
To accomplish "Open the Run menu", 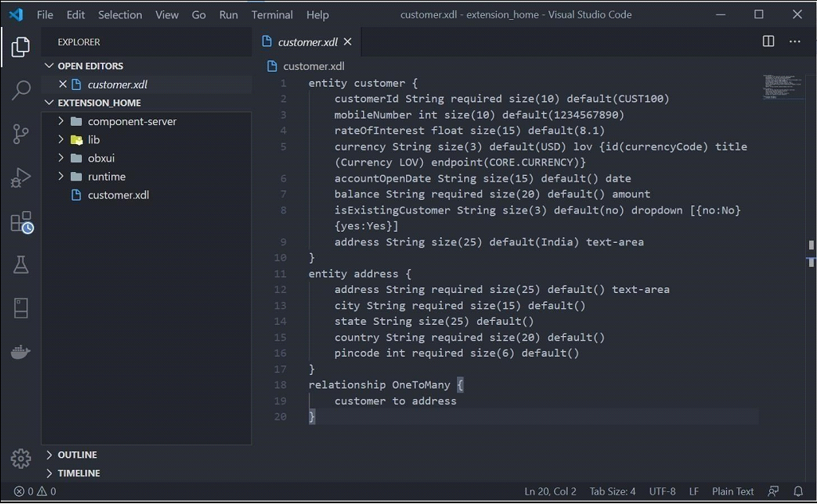I will click(229, 14).
